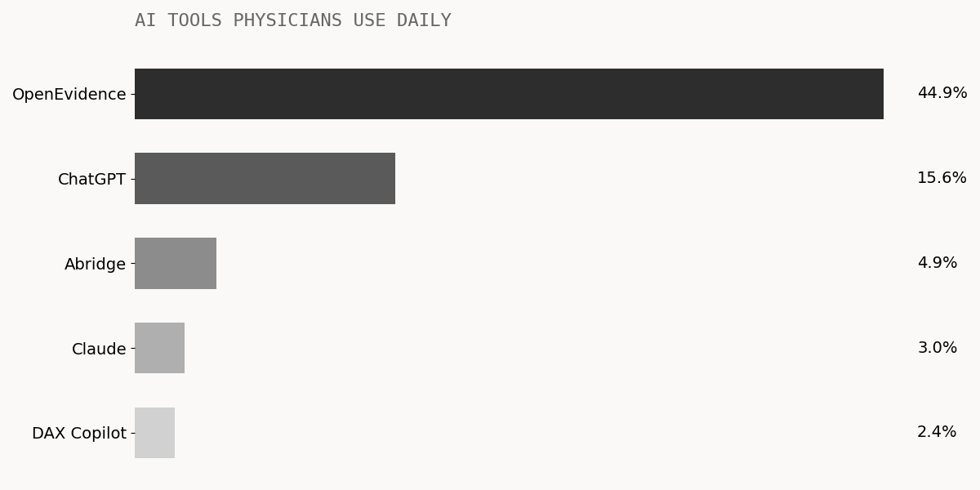Screen dimensions: 980x490
Task: Click the tick mark beside OpenEvidence
Action: tap(132, 94)
